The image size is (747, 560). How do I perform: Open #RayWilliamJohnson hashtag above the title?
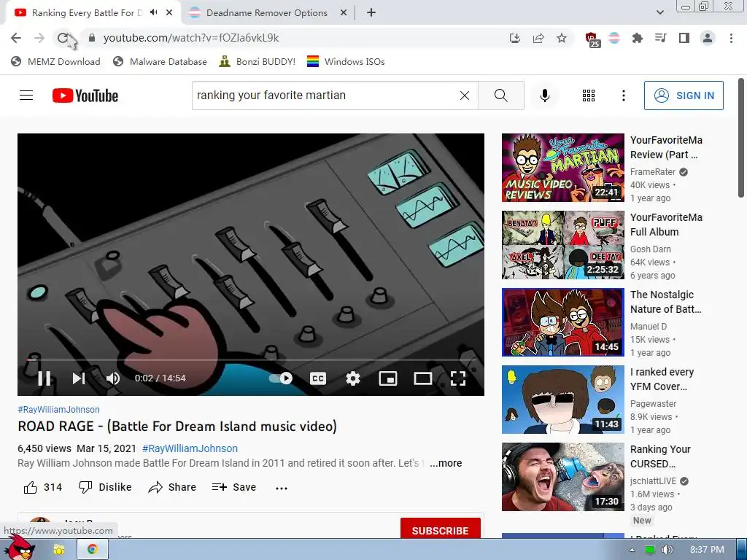coord(58,410)
